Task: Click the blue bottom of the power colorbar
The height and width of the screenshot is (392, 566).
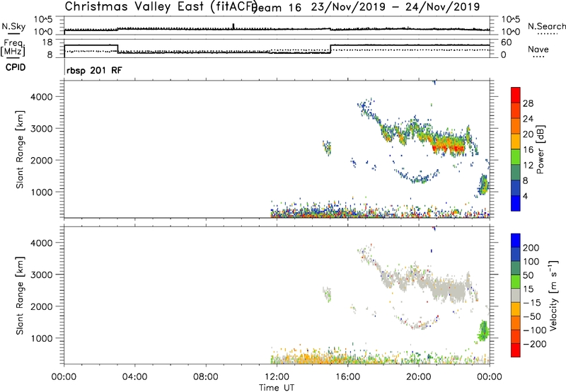Action: (x=516, y=203)
